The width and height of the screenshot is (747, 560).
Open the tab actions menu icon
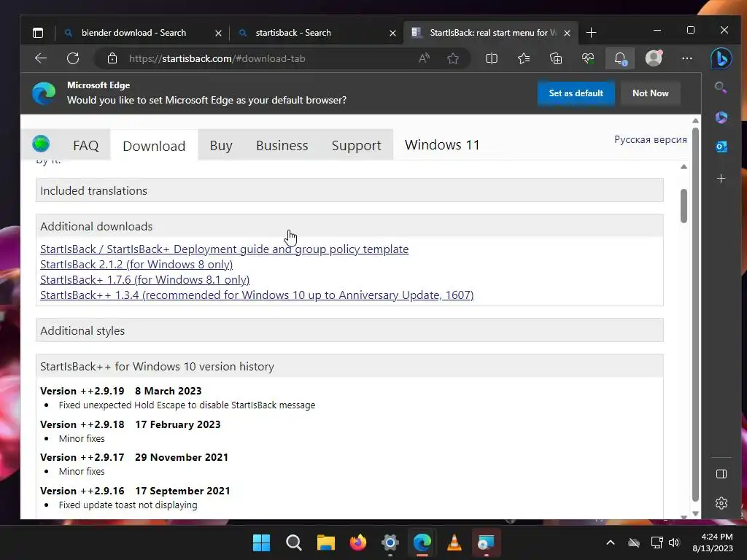[x=38, y=33]
